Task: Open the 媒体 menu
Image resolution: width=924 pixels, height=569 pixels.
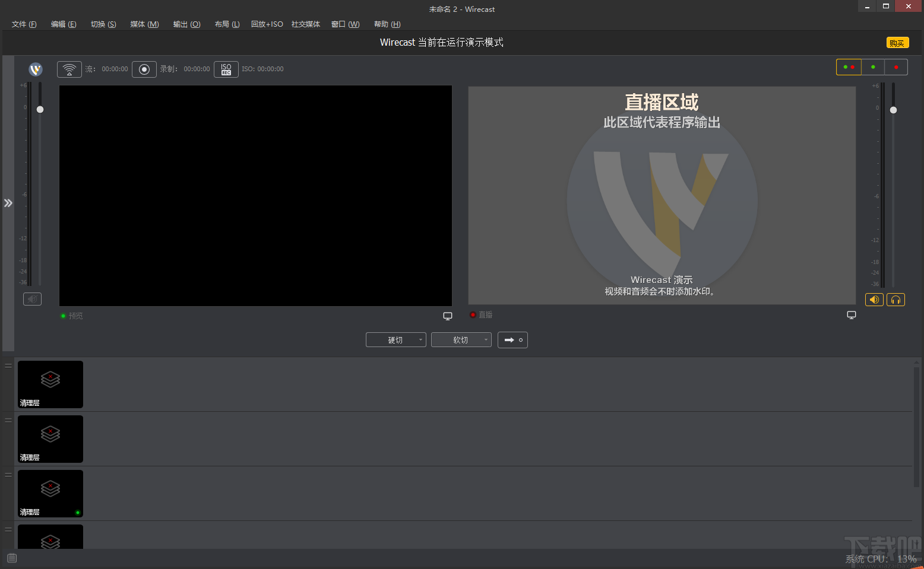Action: [144, 24]
